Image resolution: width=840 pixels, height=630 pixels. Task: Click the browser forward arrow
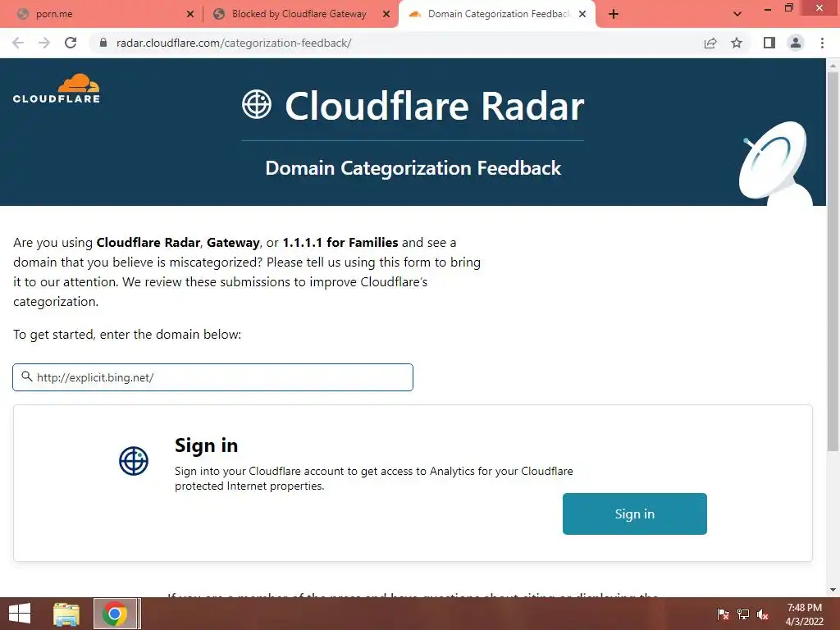click(x=44, y=43)
